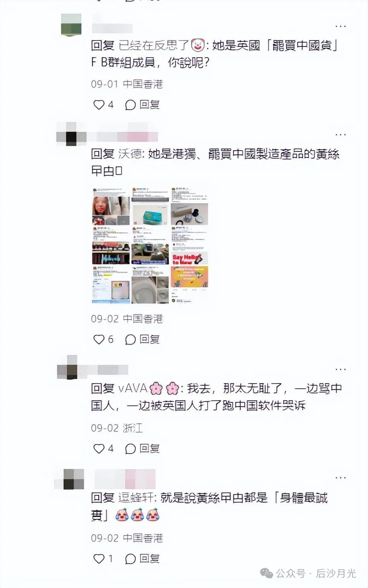
Task: Open three-dot menu on the vAVA reply comment
Action: 341,369
